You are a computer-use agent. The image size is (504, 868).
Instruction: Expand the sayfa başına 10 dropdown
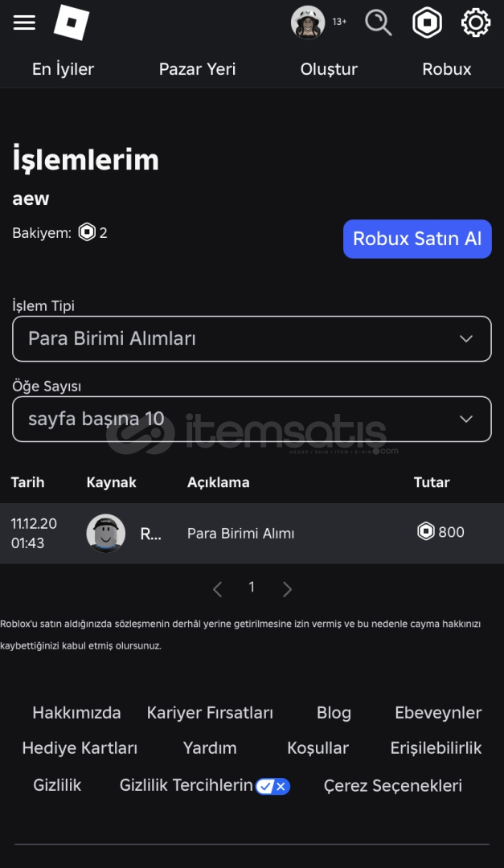pyautogui.click(x=252, y=419)
